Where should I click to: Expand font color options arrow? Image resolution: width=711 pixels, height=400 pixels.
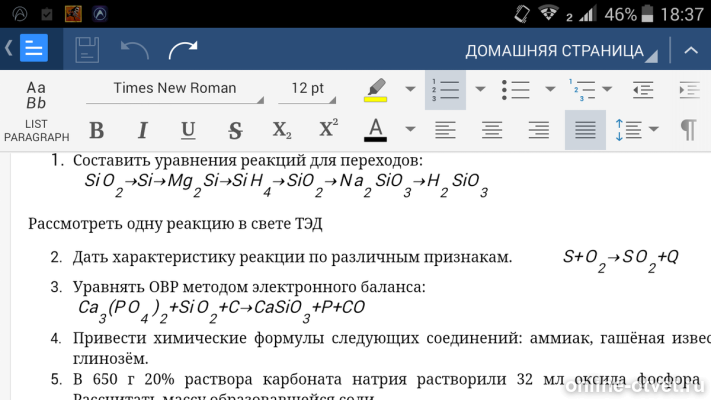[410, 129]
